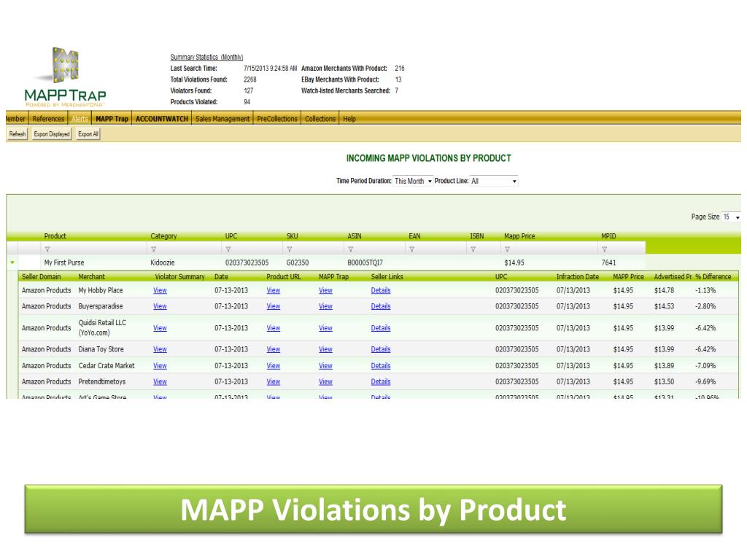Sort by the Merchant sub-table header
Viewport: 747px width, 560px height.
91,276
